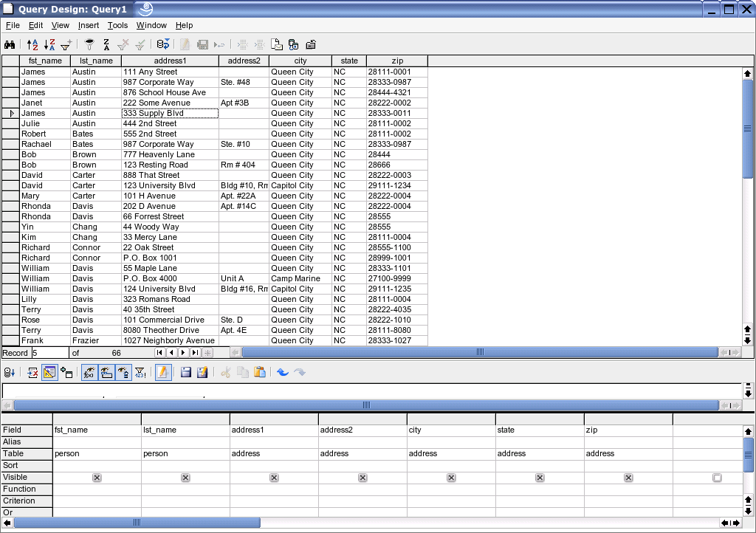Click the address1 column header
Screen dimensions: 756x533
tap(170, 61)
